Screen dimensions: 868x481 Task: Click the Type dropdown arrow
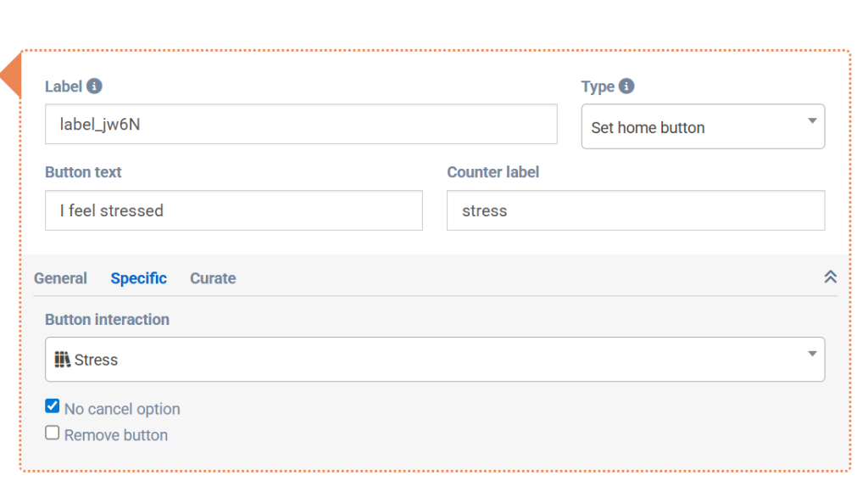(x=812, y=121)
